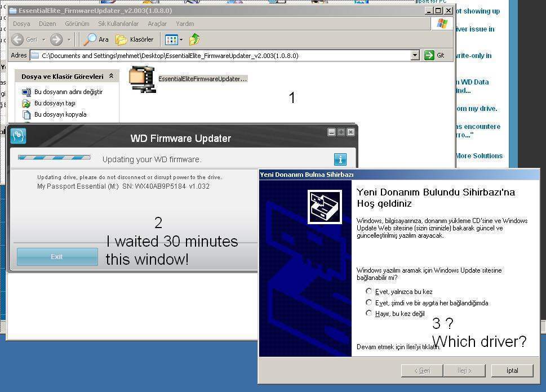Click the green Git go arrow

pyautogui.click(x=429, y=55)
